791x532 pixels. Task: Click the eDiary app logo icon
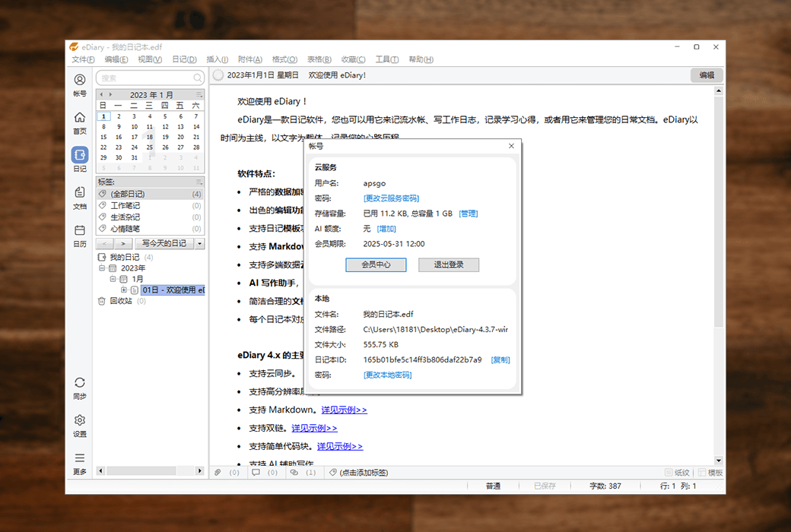(x=75, y=47)
